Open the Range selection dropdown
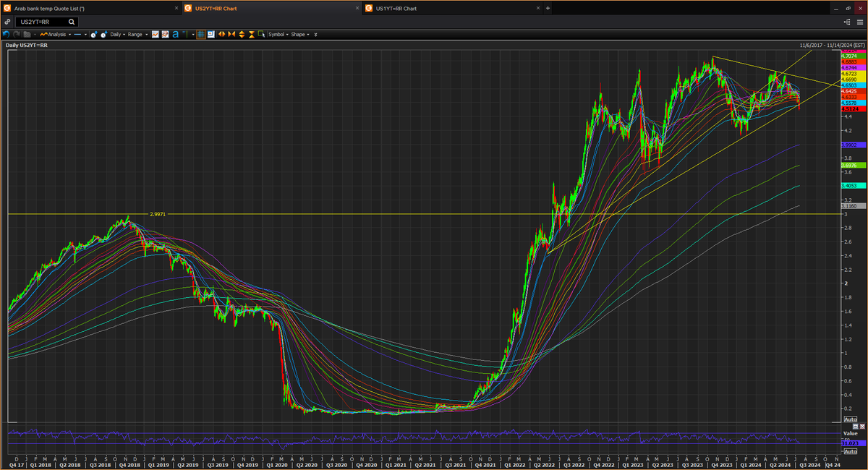 (x=138, y=34)
